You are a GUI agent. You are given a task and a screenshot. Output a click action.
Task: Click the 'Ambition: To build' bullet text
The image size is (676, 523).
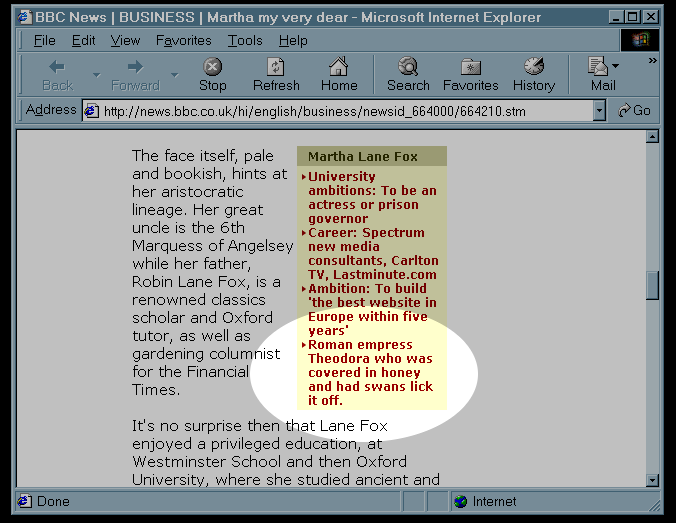[372, 310]
